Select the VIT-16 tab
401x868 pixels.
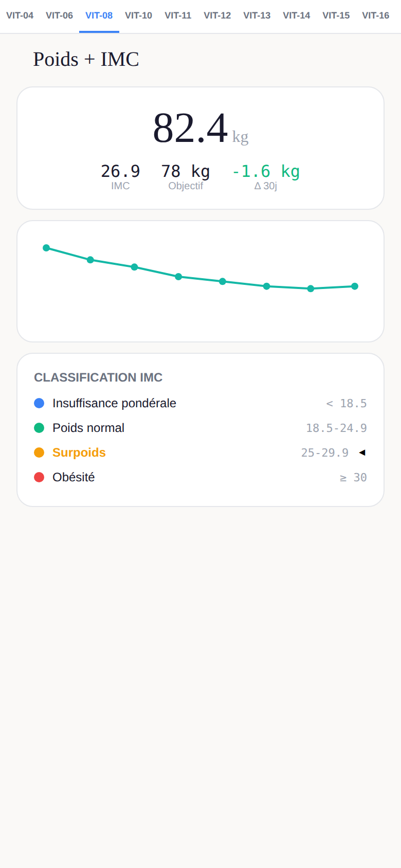(375, 16)
